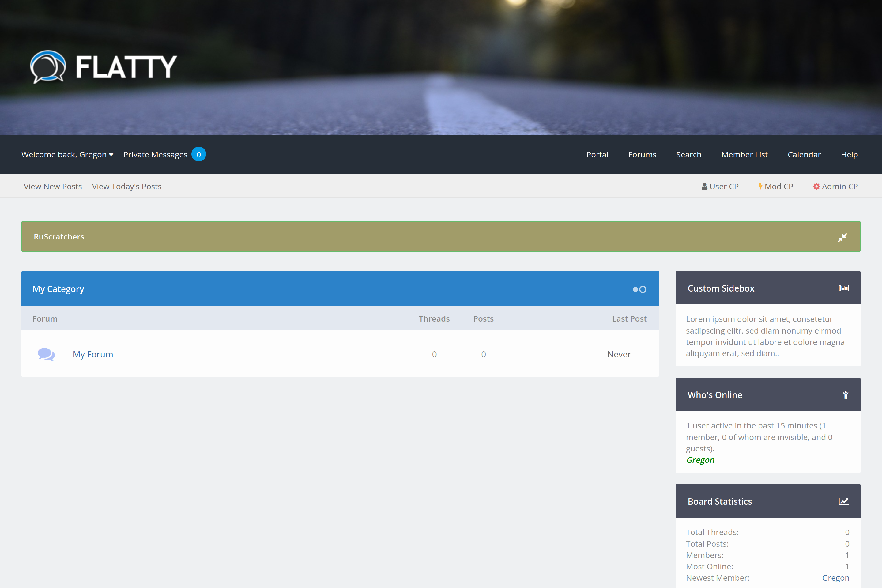Screen dimensions: 882x588
Task: Go to the Portal menu item
Action: point(597,154)
